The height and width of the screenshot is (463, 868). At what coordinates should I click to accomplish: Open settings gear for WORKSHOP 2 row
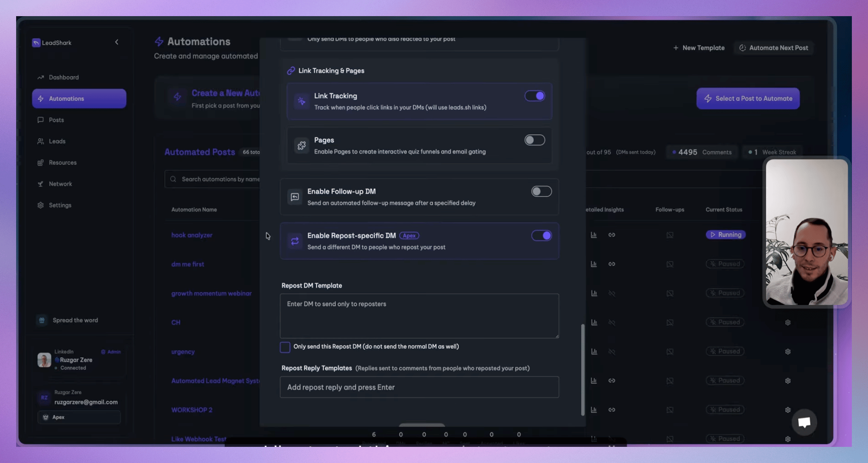click(788, 410)
